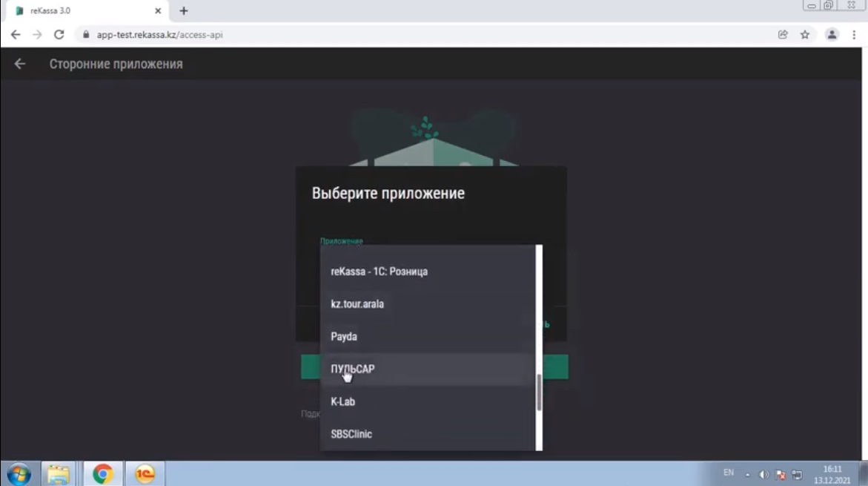Reload the reKassa page
This screenshot has width=868, height=486.
[x=59, y=34]
